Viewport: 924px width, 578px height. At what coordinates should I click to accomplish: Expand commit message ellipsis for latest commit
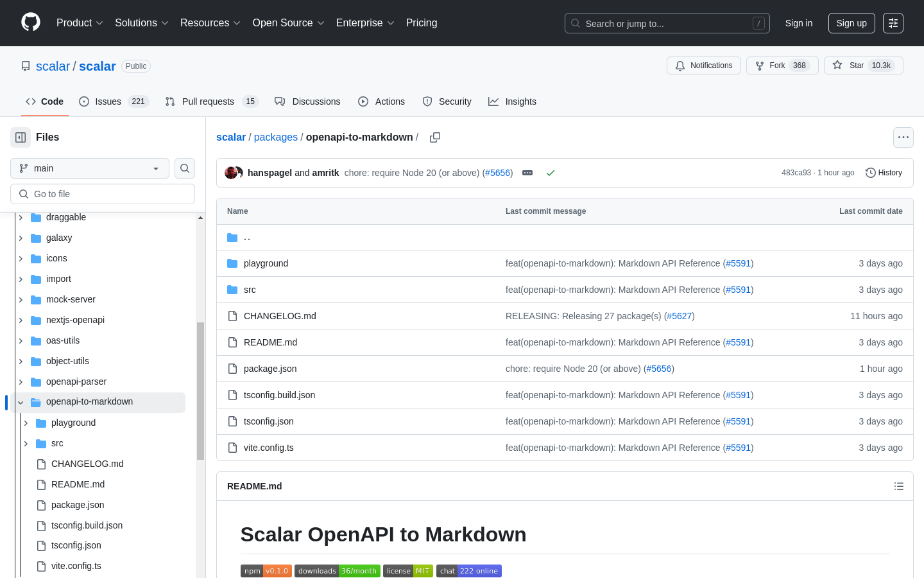coord(527,173)
